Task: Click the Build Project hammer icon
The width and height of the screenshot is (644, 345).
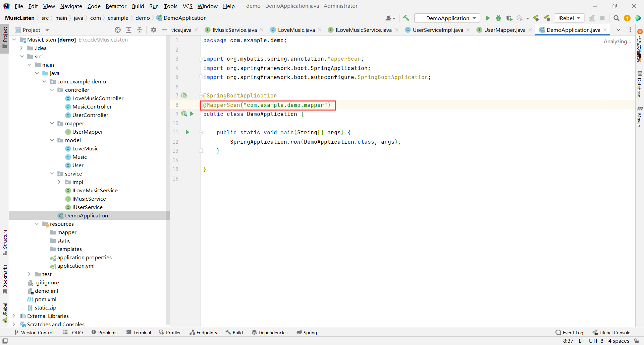Action: pos(406,18)
